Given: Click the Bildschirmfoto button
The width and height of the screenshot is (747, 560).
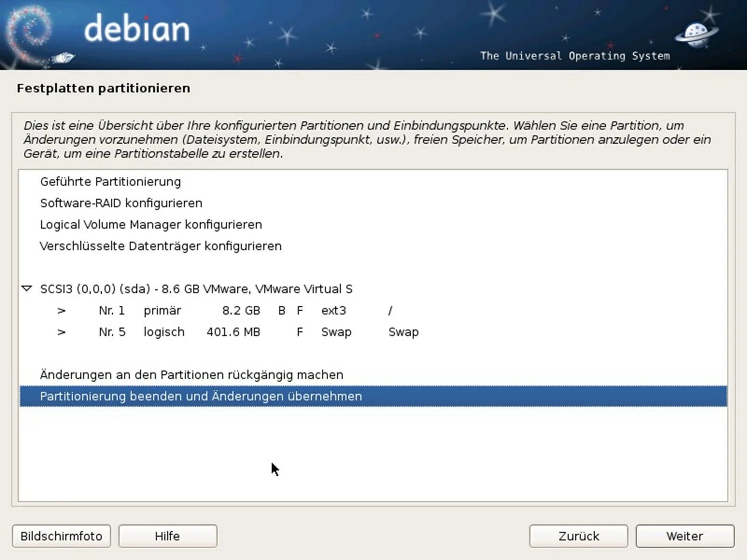Looking at the screenshot, I should coord(61,536).
